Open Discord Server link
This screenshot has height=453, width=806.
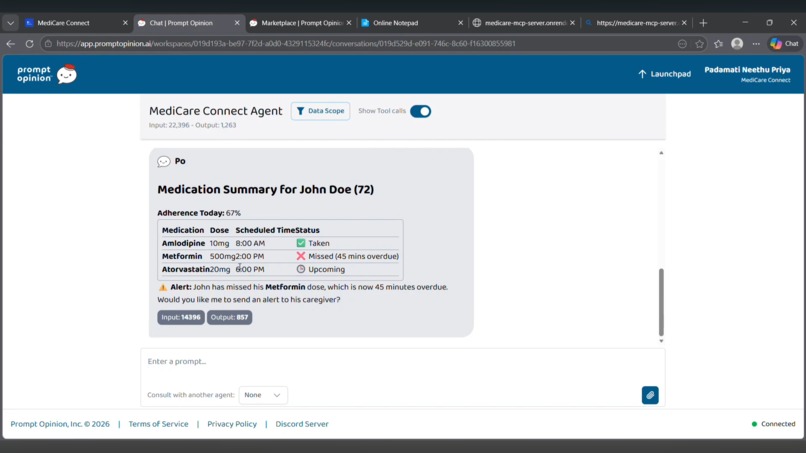click(x=302, y=424)
